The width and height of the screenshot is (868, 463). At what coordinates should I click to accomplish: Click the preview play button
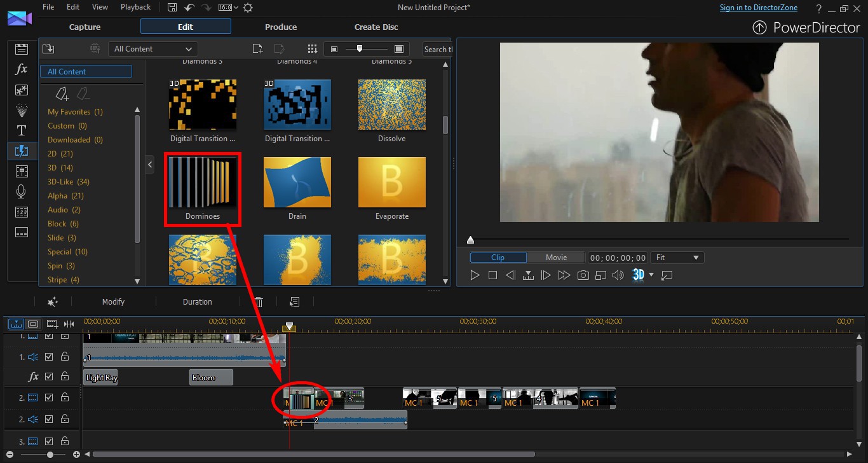coord(475,275)
